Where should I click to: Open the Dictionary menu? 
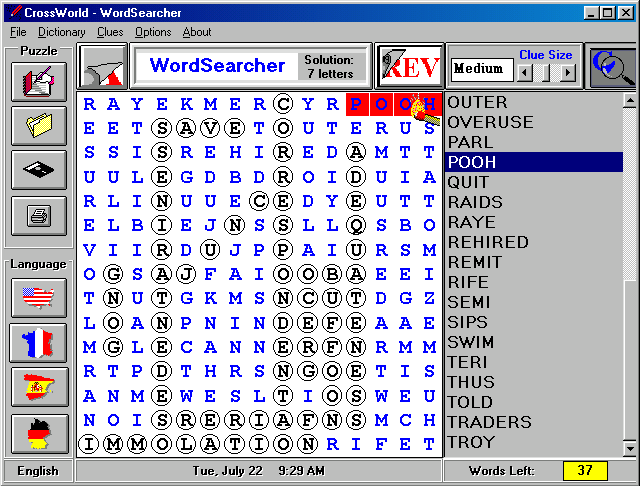(62, 32)
